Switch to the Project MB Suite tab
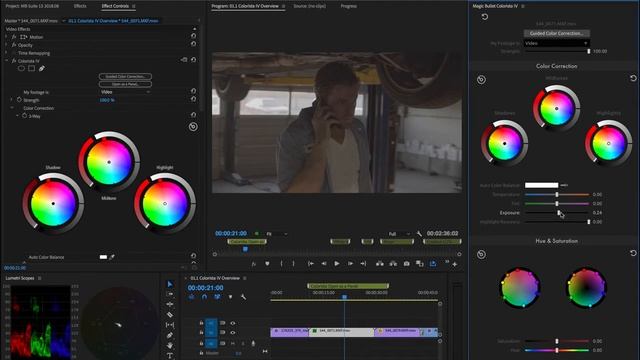Screen dimensions: 640x360 [32, 6]
